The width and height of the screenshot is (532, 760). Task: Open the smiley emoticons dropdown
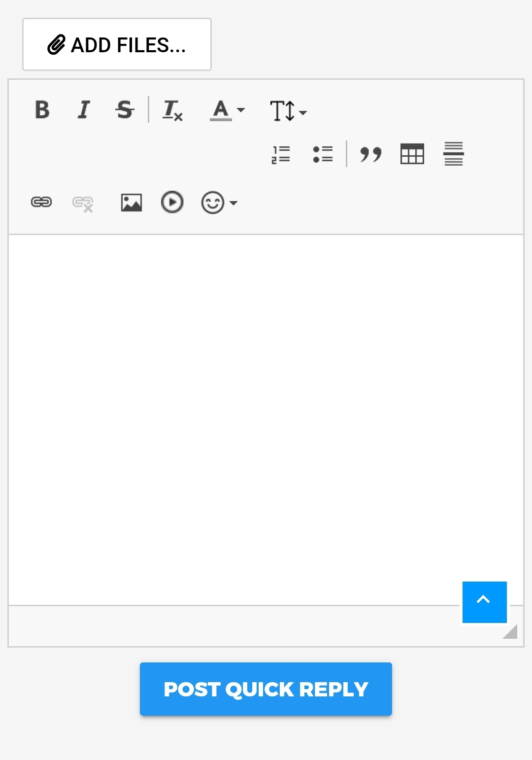[219, 203]
